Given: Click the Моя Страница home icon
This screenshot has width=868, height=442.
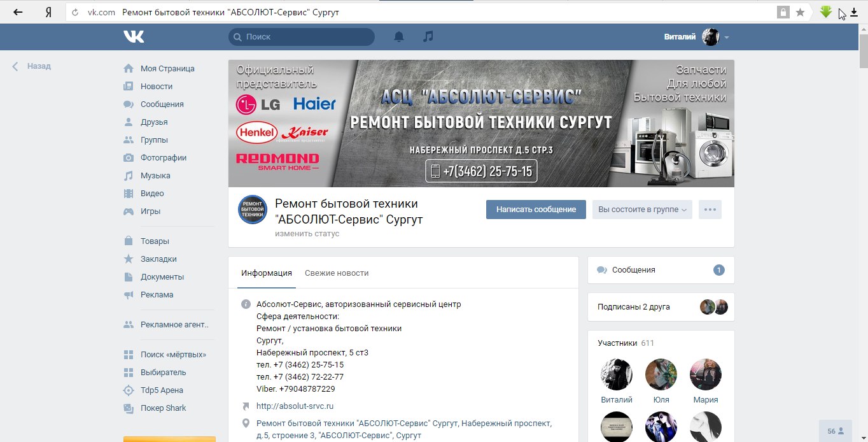Looking at the screenshot, I should coord(129,69).
